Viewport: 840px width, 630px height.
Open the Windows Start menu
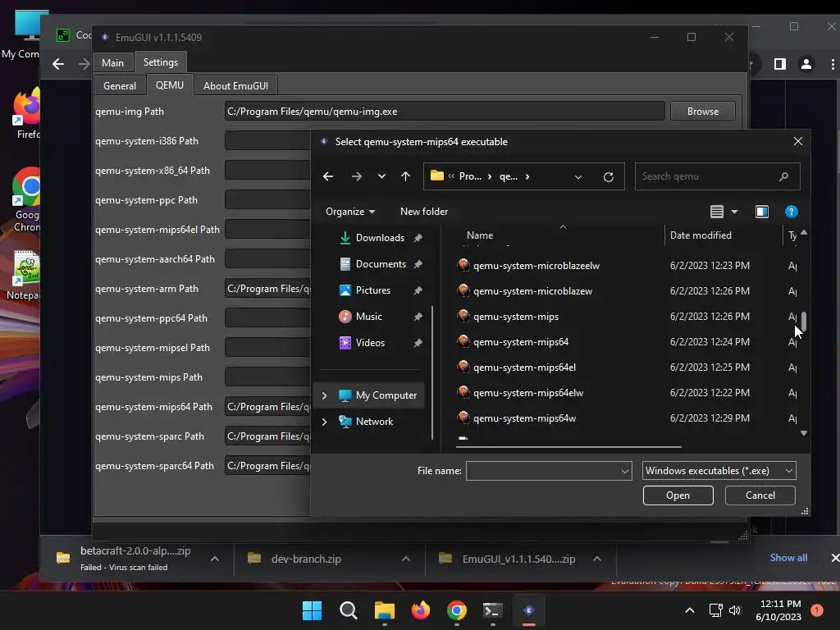click(312, 610)
